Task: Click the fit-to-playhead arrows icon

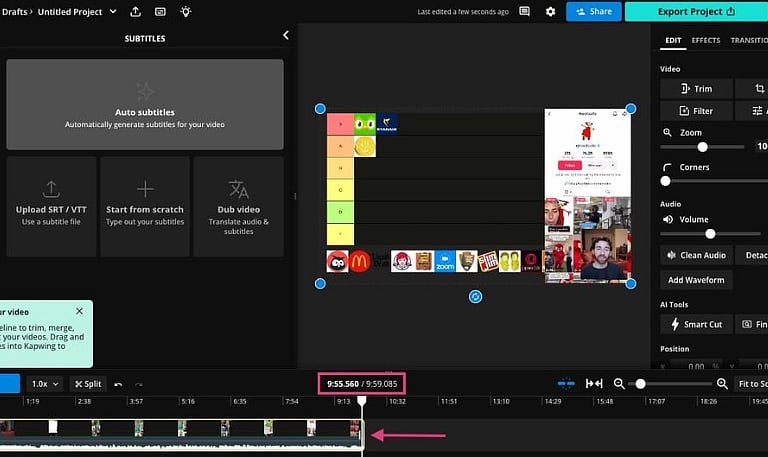Action: pos(594,384)
